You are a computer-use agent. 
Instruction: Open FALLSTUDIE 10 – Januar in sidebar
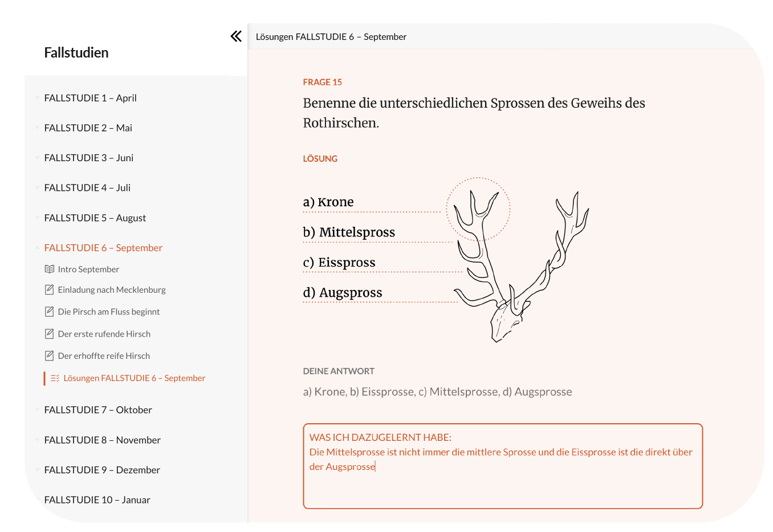click(x=97, y=500)
